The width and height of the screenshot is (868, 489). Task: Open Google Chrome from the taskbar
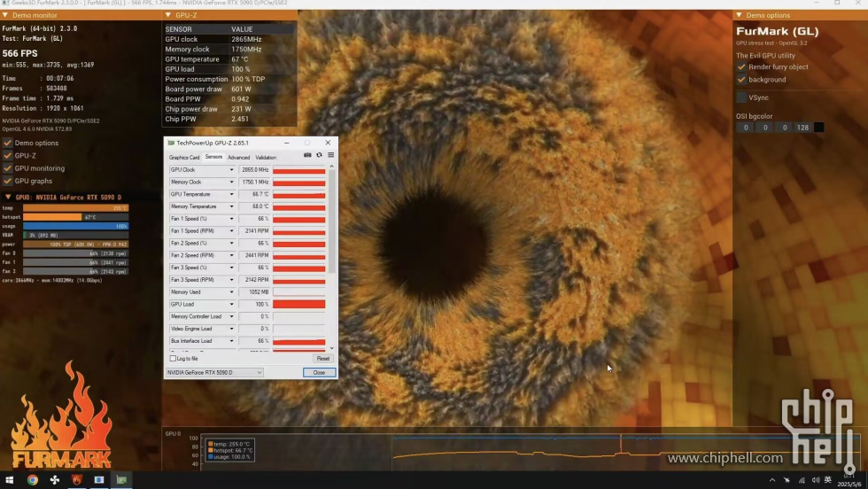click(x=32, y=480)
